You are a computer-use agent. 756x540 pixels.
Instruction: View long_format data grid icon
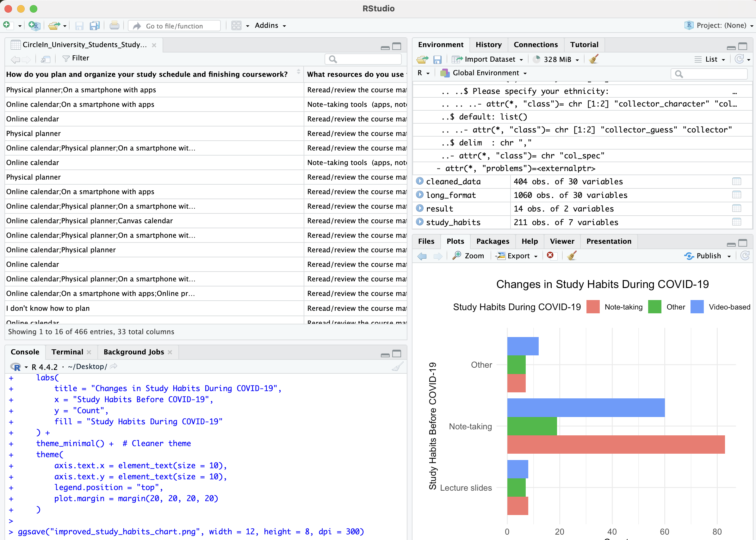(736, 195)
